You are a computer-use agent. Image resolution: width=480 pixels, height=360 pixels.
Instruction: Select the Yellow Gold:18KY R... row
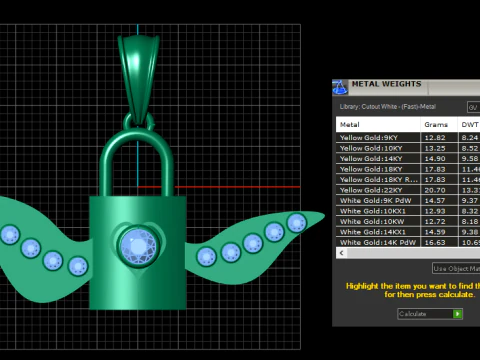(408, 180)
